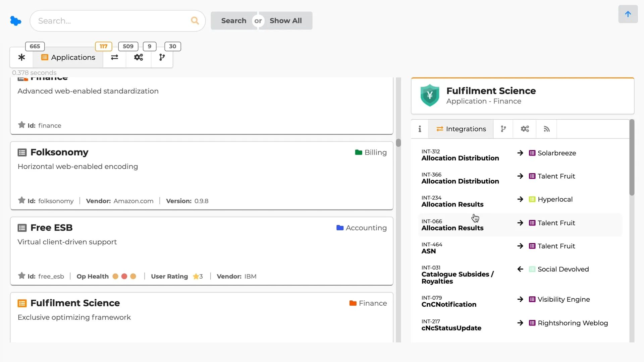Screen dimensions: 644x362
Task: Select the asterisk all-results tab
Action: [x=21, y=57]
